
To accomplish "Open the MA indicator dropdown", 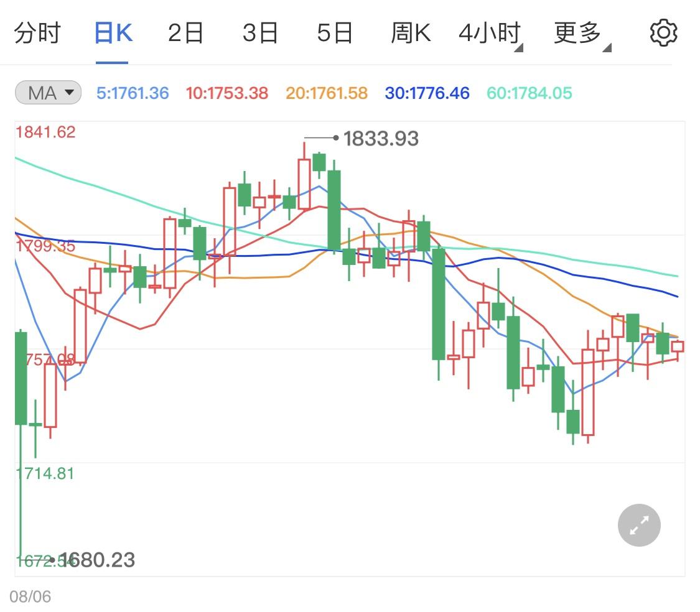I will click(x=48, y=93).
